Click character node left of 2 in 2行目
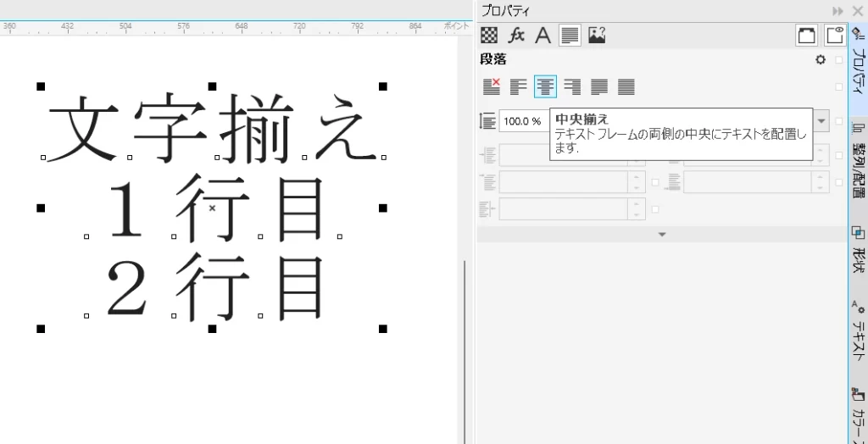Image resolution: width=868 pixels, height=444 pixels. click(x=86, y=315)
